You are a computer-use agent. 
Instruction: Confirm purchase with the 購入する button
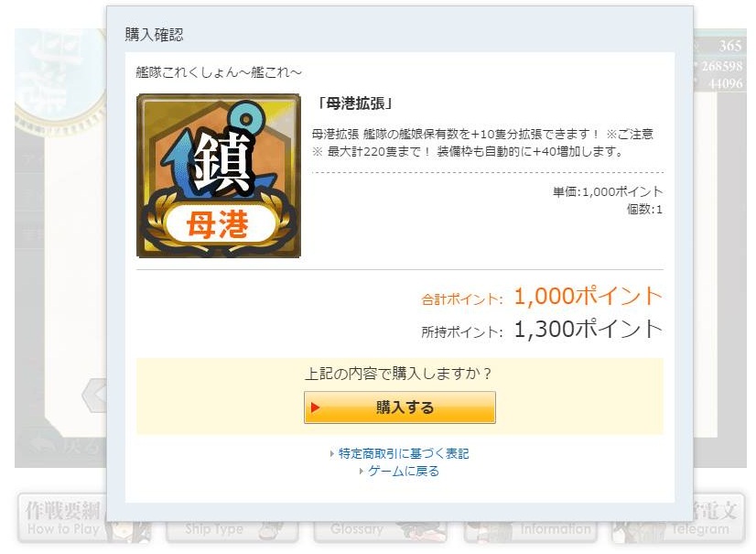point(400,407)
